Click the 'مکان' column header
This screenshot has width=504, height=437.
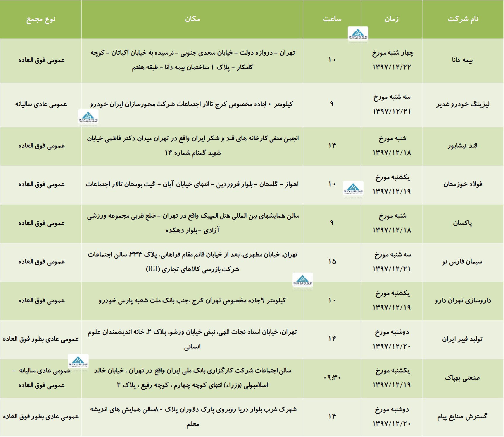tap(192, 19)
